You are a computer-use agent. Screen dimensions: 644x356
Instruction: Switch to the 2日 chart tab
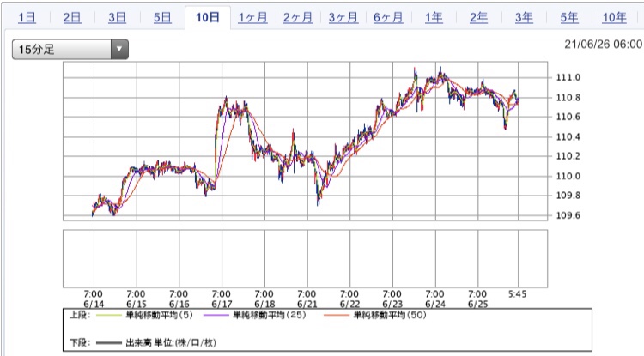[72, 18]
